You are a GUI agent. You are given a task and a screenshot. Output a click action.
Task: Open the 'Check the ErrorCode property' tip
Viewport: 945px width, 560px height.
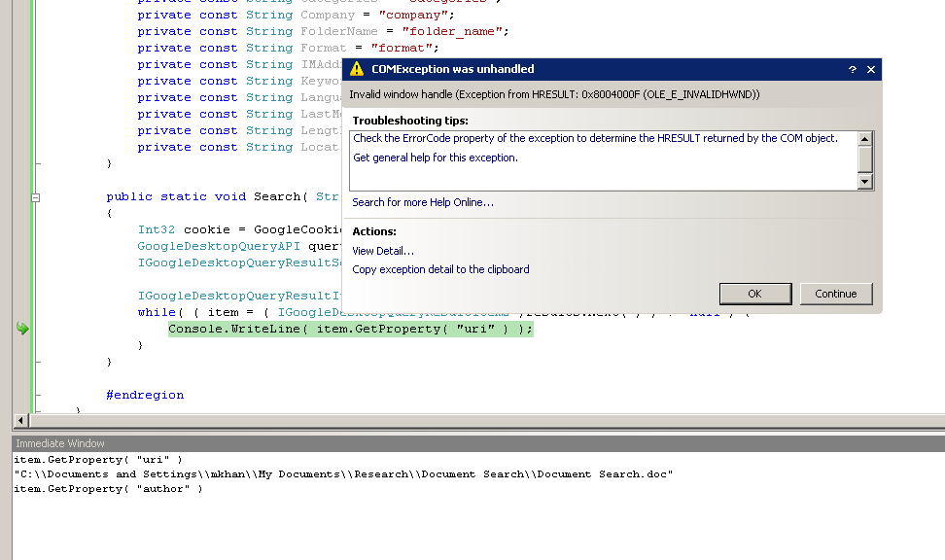[595, 138]
